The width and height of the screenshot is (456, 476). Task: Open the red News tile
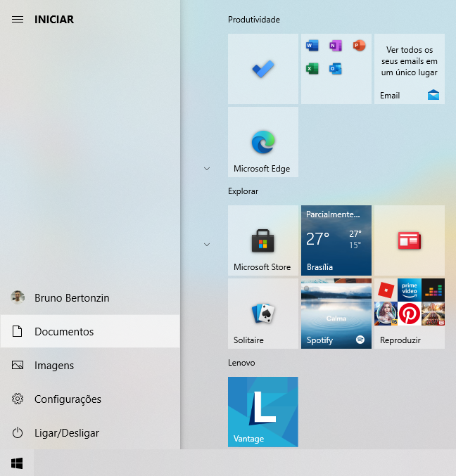point(410,240)
